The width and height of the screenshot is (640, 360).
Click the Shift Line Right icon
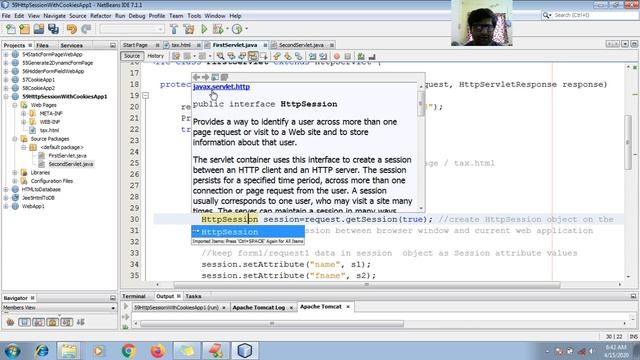pyautogui.click(x=323, y=56)
